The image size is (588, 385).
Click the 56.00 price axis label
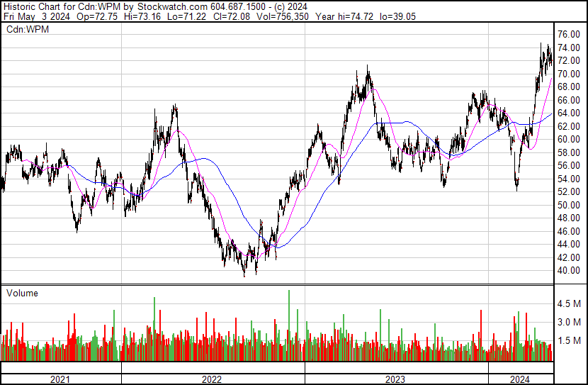(x=569, y=165)
